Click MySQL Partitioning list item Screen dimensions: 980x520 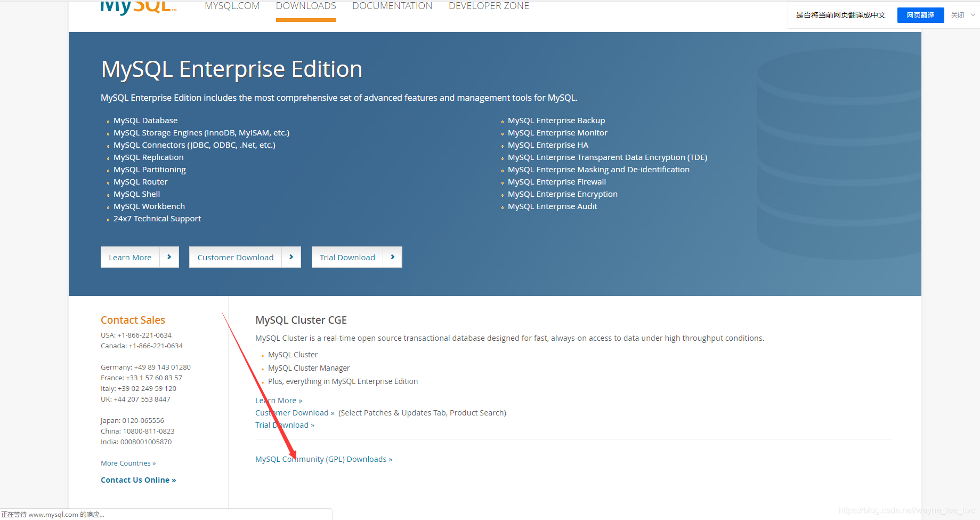150,170
